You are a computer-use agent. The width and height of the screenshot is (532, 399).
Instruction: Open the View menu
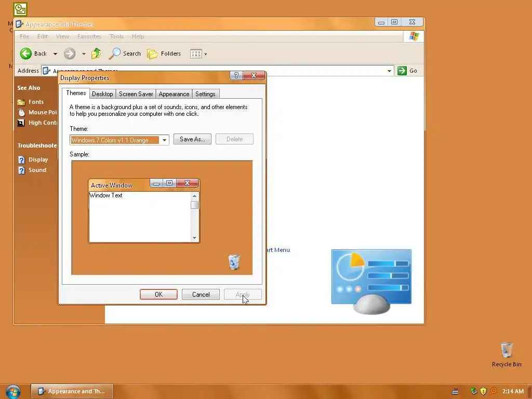click(62, 36)
